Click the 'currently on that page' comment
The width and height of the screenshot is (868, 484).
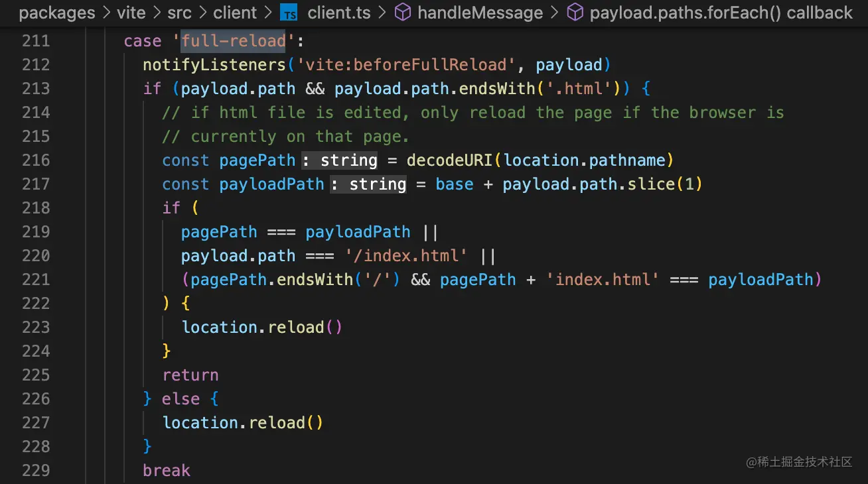286,137
